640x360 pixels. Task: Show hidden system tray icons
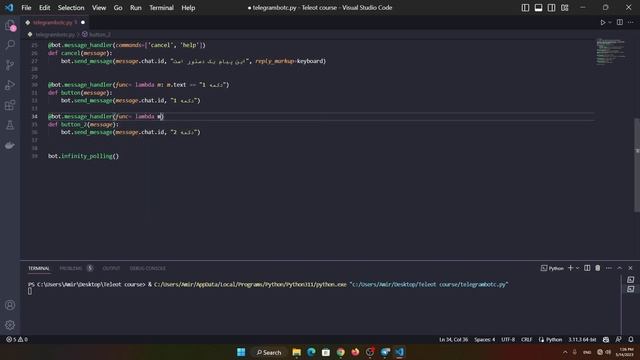click(x=565, y=352)
